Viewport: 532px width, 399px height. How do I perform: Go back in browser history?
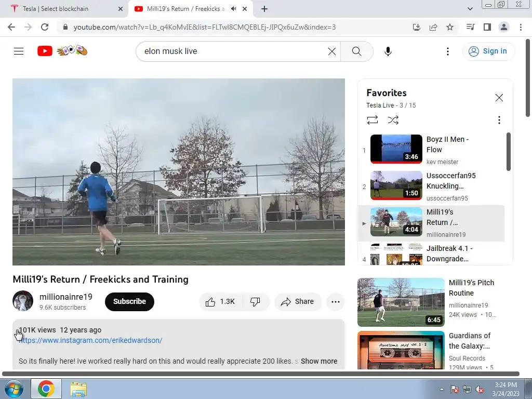coord(11,27)
